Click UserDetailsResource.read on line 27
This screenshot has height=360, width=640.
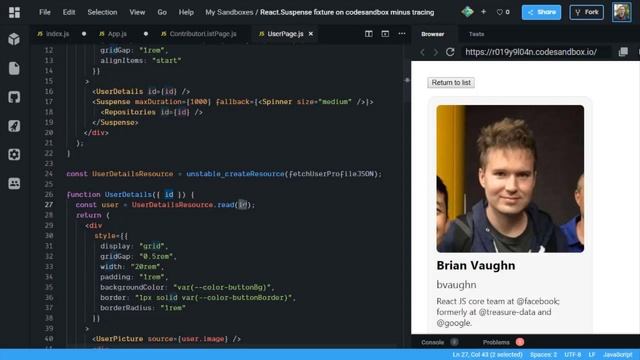tap(182, 205)
